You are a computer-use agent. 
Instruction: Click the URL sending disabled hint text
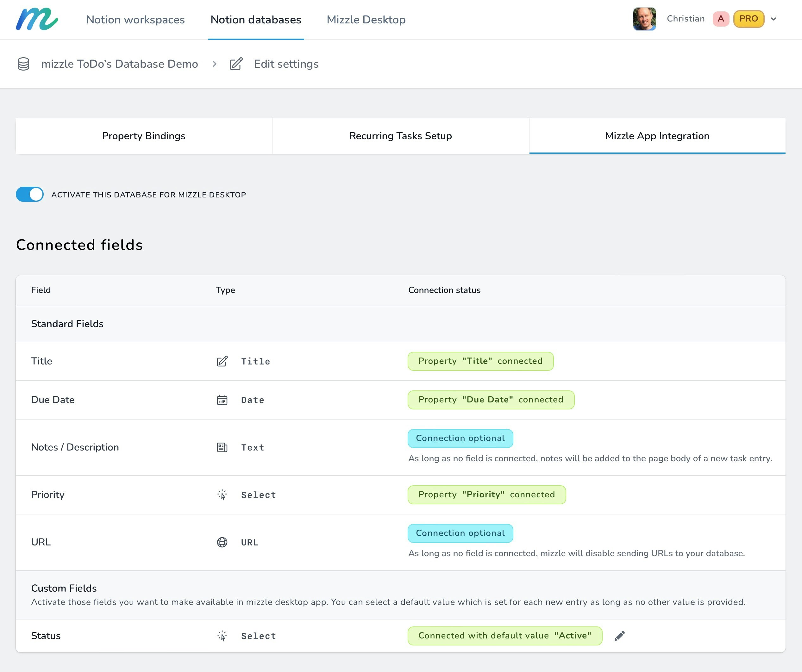click(x=577, y=553)
